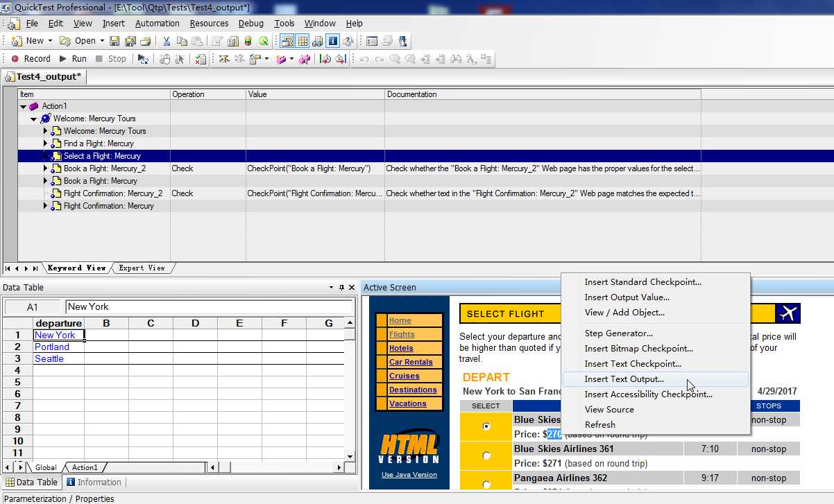Click the Save floppy disk icon
Viewport: 834px width, 504px height.
point(115,41)
